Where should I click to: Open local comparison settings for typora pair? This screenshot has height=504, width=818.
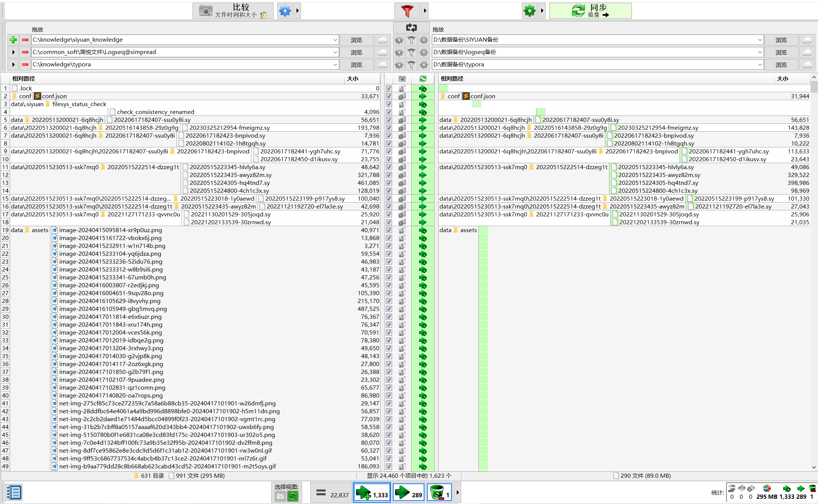(x=399, y=64)
